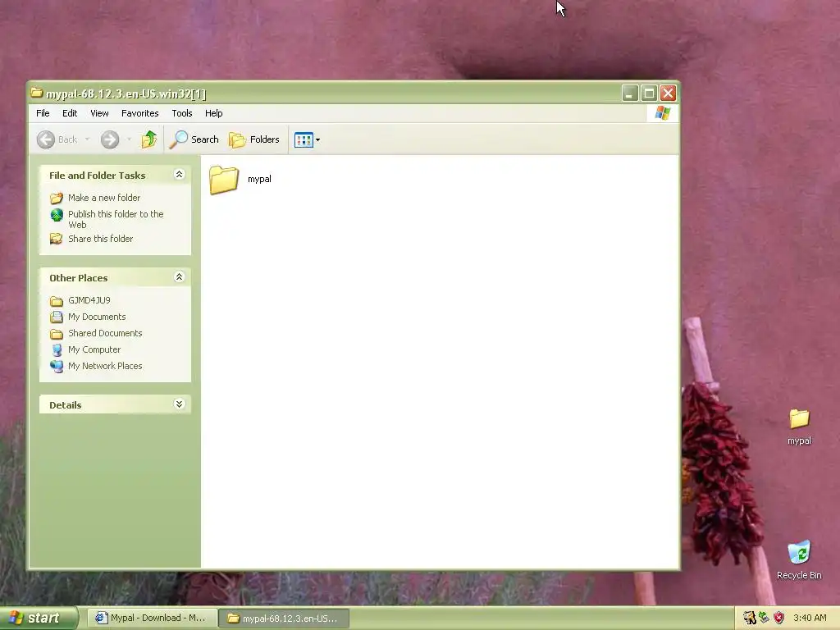Viewport: 840px width, 630px height.
Task: Click Other Places header text
Action: pyautogui.click(x=78, y=278)
